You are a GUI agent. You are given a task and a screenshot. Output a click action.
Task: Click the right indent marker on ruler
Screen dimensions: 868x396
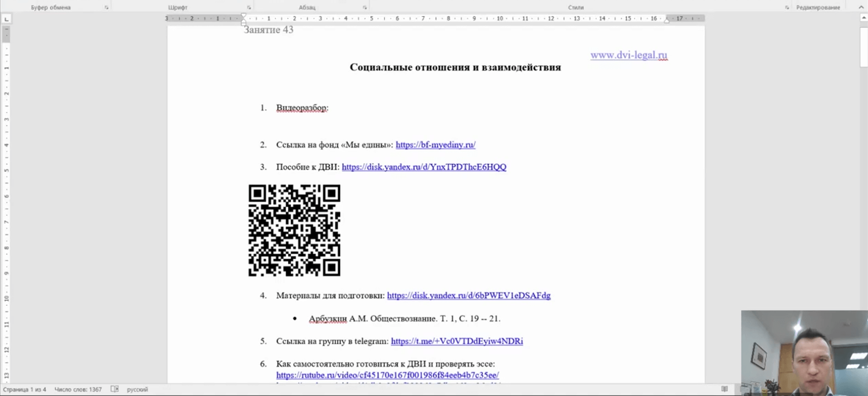[667, 20]
